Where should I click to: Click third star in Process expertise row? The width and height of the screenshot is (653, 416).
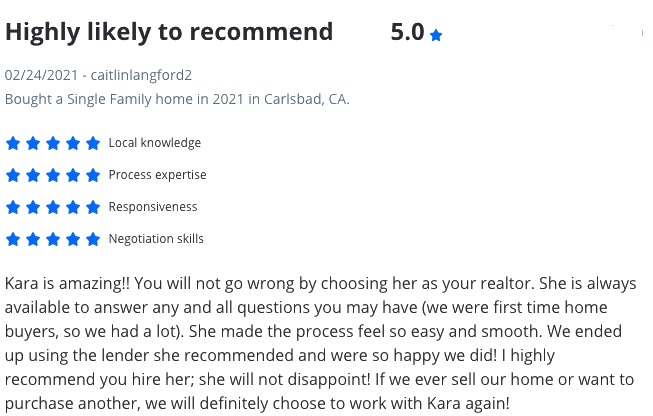[x=53, y=175]
